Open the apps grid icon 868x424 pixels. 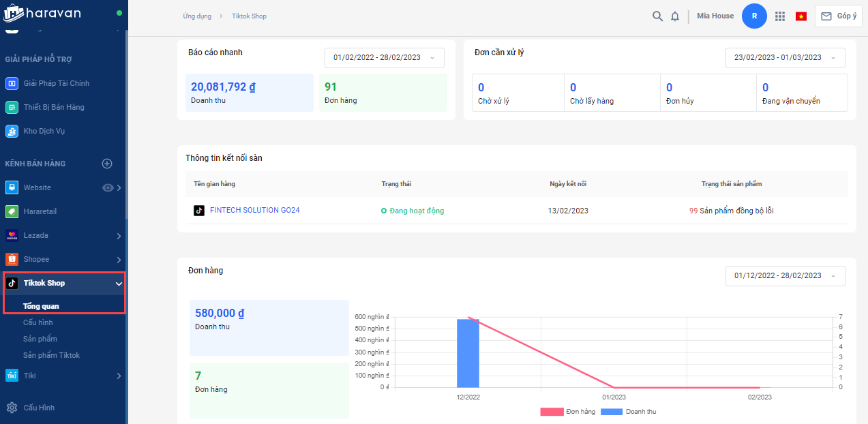[x=780, y=16]
